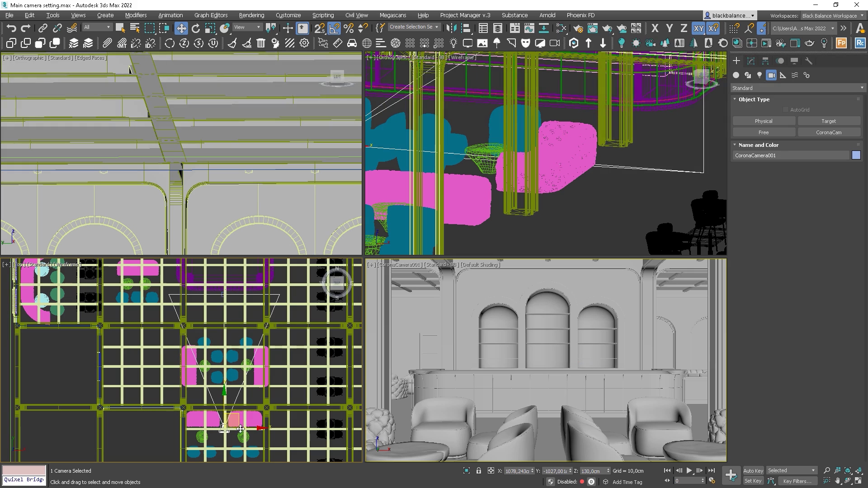Image resolution: width=868 pixels, height=488 pixels.
Task: Activate Select and Move tool
Action: point(181,28)
